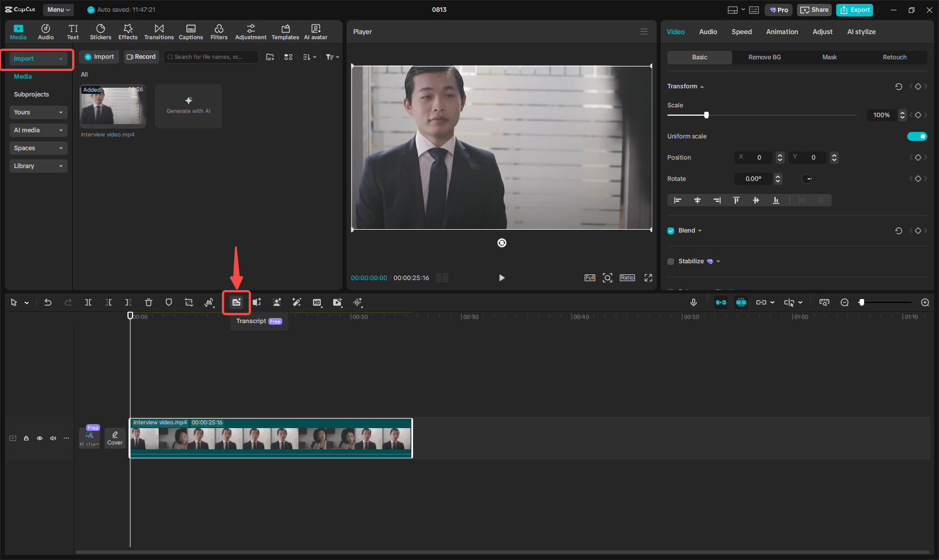The height and width of the screenshot is (560, 939).
Task: Select the Mirror flip icon
Action: 209,302
